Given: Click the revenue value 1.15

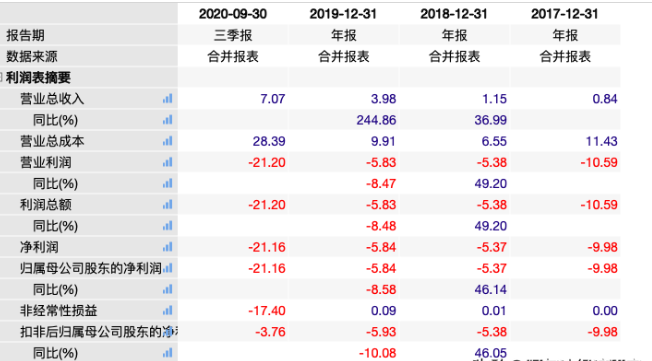Looking at the screenshot, I should [x=494, y=99].
